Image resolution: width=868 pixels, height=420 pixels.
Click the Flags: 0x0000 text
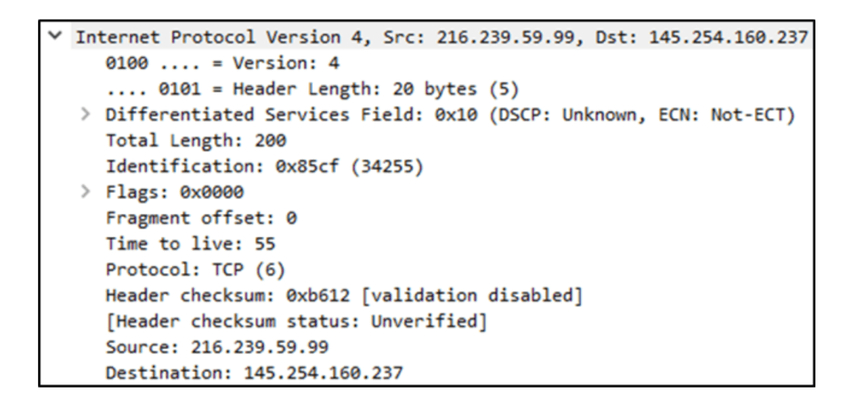click(175, 192)
